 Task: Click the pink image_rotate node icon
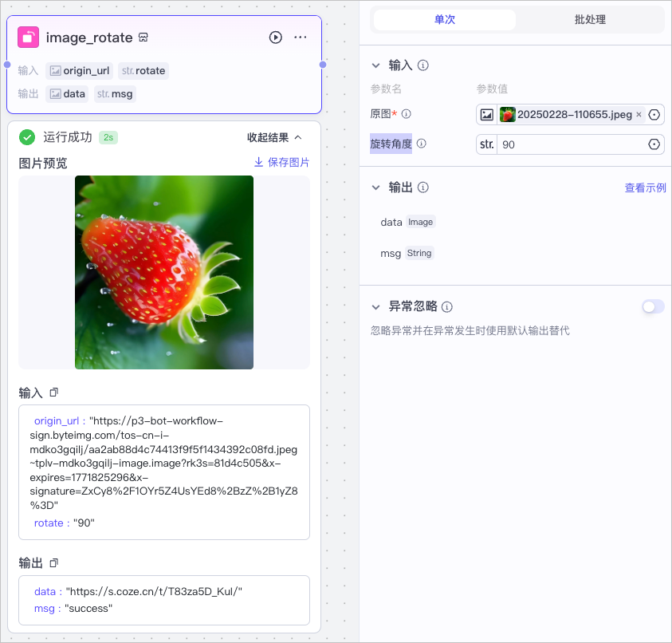click(28, 37)
